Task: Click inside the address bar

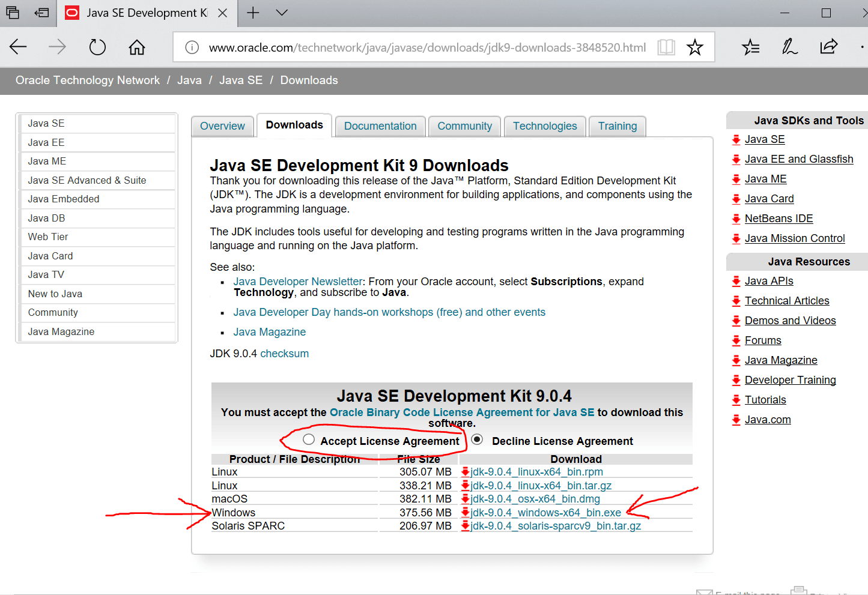Action: pos(420,47)
